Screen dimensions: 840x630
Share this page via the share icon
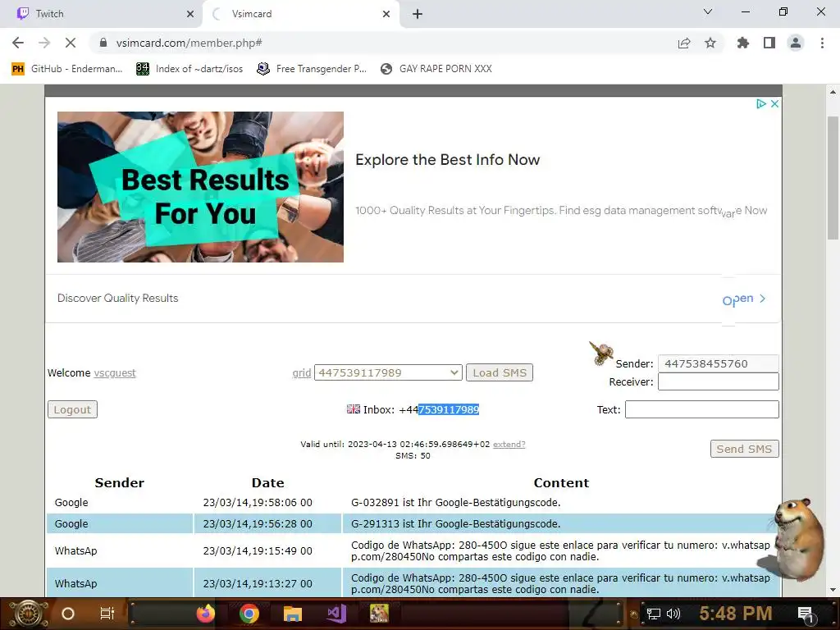(684, 43)
